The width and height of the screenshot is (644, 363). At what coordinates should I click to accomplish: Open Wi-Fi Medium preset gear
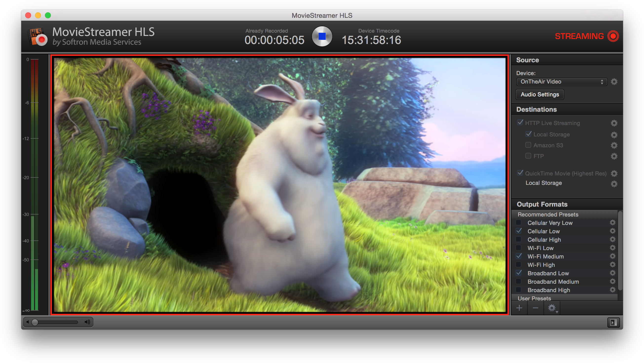pos(612,256)
